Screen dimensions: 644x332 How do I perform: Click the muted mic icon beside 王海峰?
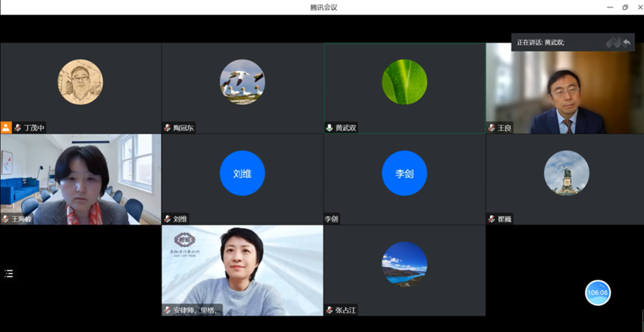click(x=5, y=219)
